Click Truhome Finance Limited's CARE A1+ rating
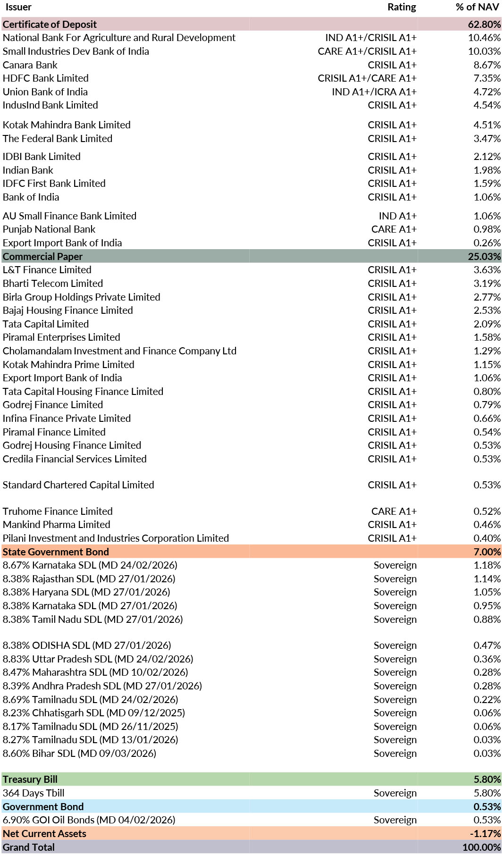This screenshot has height=855, width=504. (394, 511)
